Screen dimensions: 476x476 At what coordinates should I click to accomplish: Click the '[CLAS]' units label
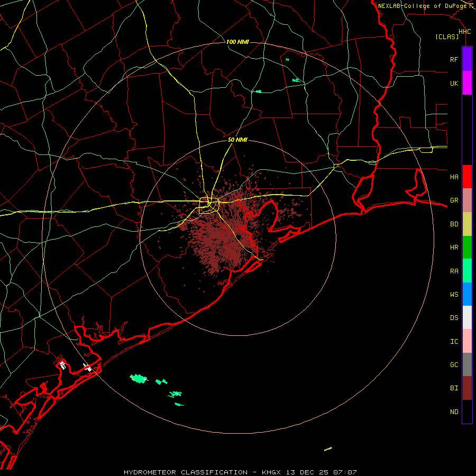click(447, 36)
